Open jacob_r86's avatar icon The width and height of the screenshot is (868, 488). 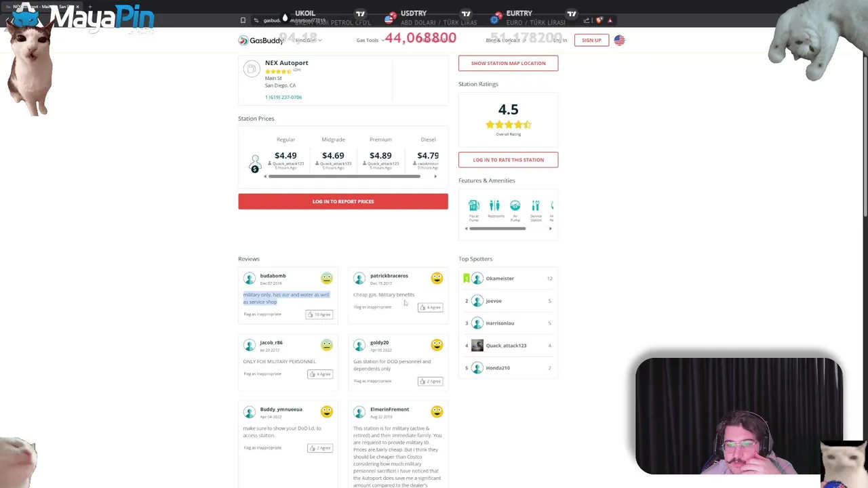250,345
